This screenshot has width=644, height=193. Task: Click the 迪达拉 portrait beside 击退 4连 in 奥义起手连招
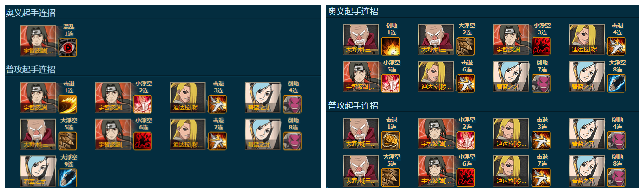[587, 39]
